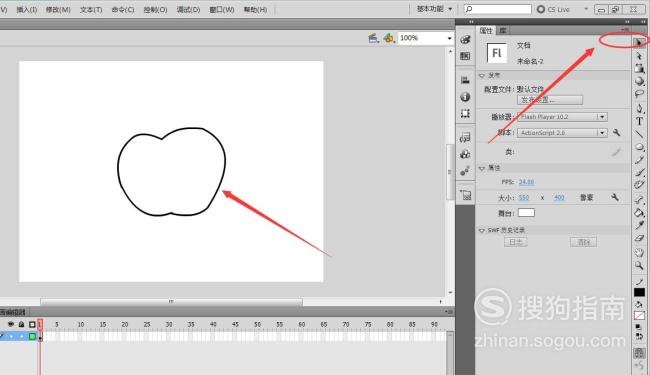Open document size settings wrench icon
The width and height of the screenshot is (650, 375).
(x=615, y=197)
